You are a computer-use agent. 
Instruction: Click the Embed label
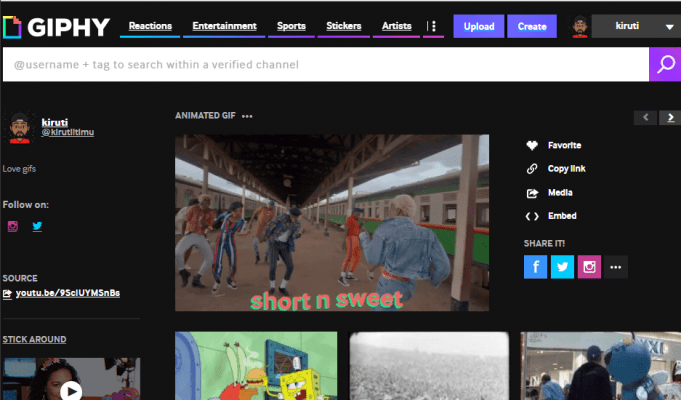click(x=562, y=216)
